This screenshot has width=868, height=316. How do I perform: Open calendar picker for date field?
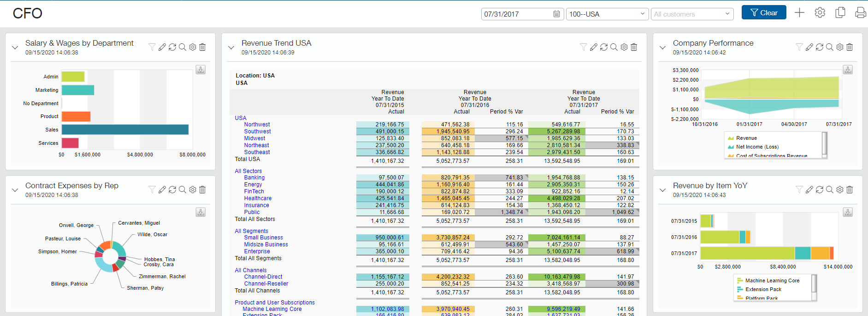[556, 14]
